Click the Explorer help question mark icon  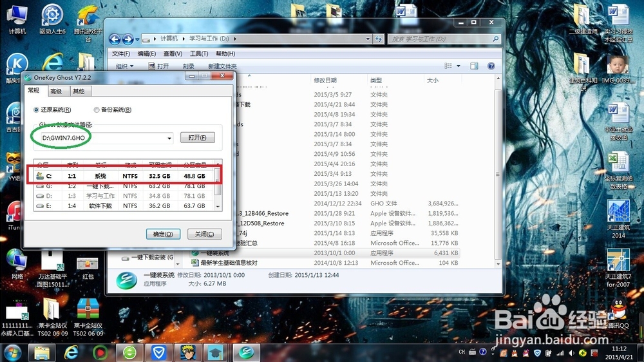click(x=491, y=66)
